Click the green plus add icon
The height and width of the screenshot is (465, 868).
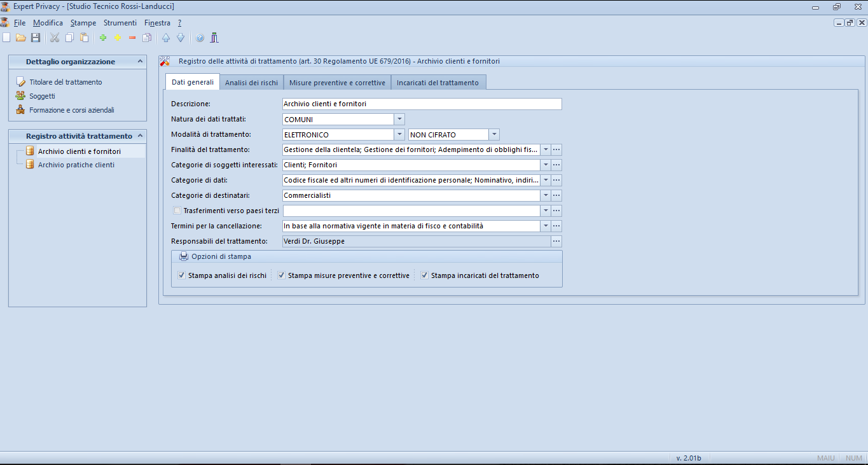click(x=103, y=38)
